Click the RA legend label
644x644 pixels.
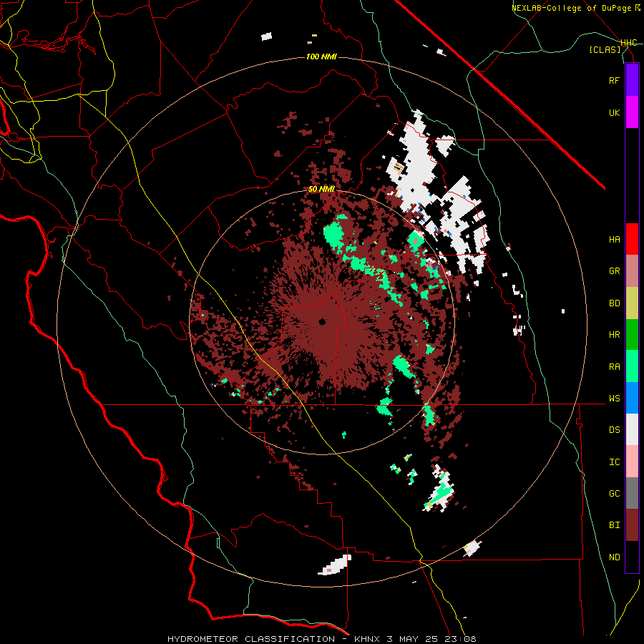coord(614,367)
